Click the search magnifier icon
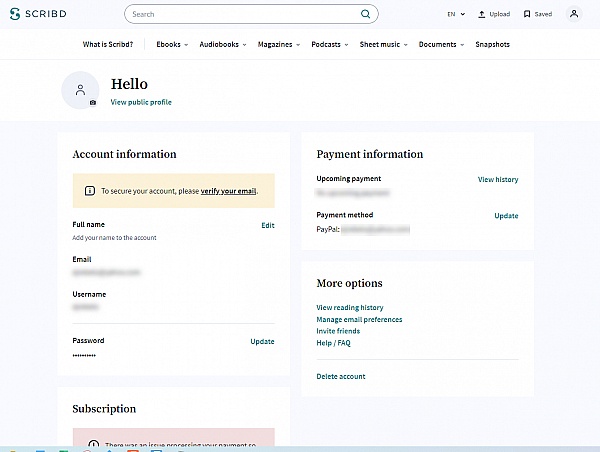The image size is (600, 452). [365, 14]
